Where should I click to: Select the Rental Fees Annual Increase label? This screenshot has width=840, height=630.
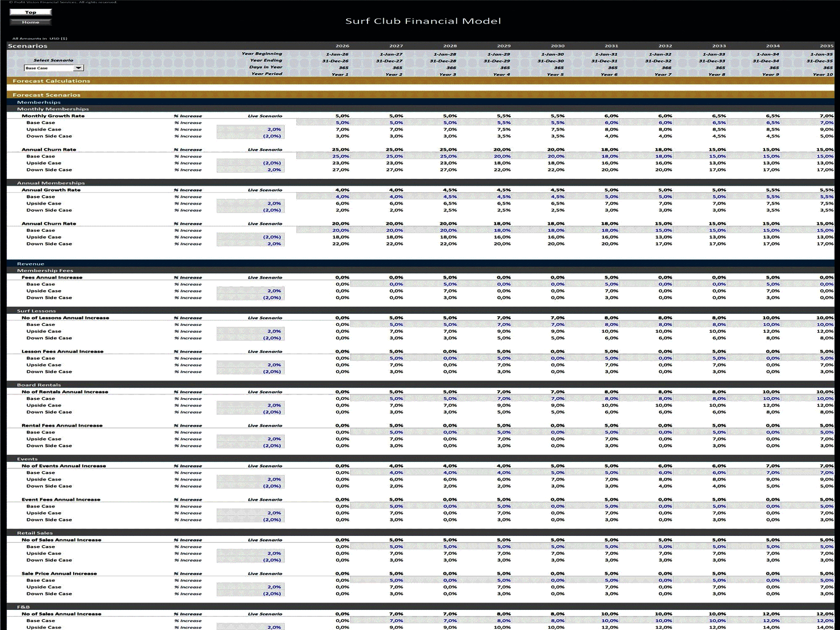pos(62,426)
